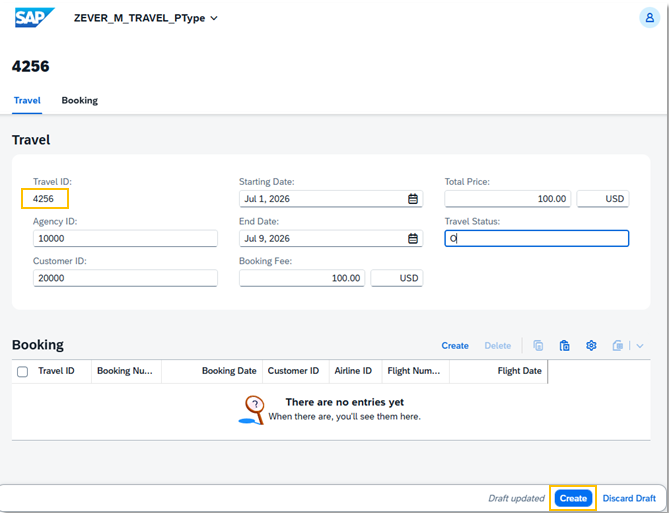
Task: Click the Booking Fee currency field
Action: point(397,278)
